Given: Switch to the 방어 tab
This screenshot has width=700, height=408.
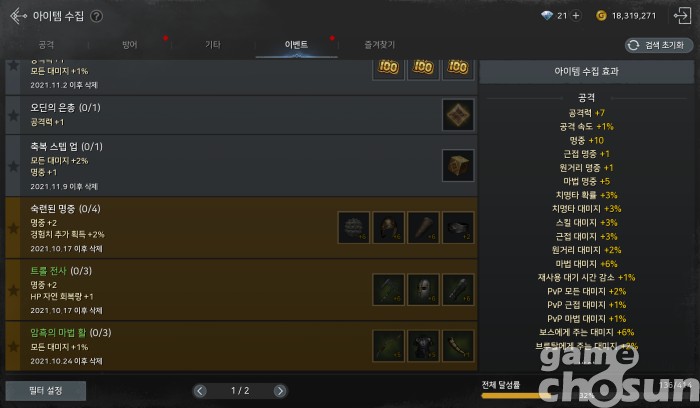Looking at the screenshot, I should coord(129,45).
